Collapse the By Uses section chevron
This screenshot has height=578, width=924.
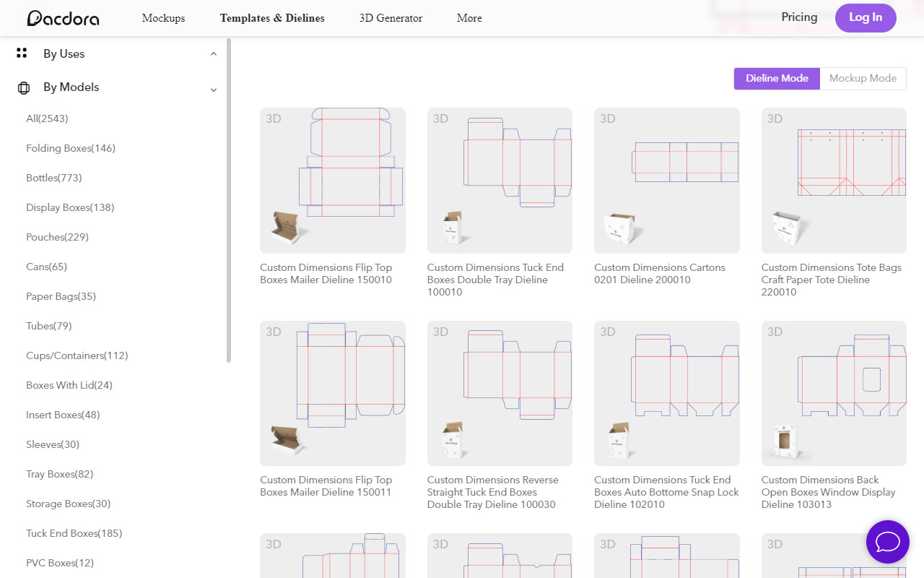click(213, 53)
